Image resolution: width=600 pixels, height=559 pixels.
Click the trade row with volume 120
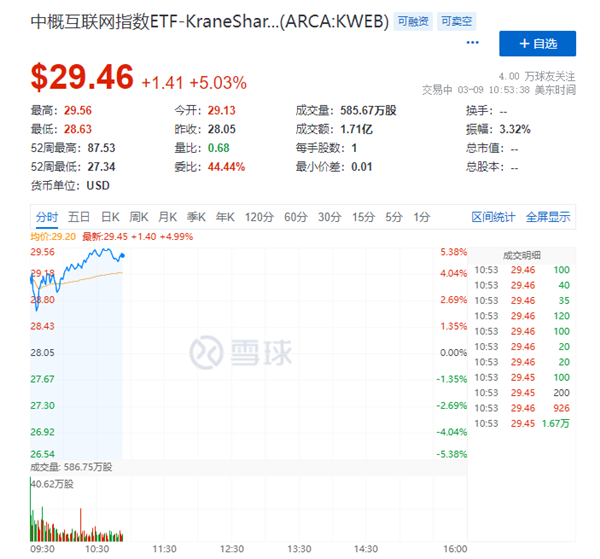pos(522,316)
